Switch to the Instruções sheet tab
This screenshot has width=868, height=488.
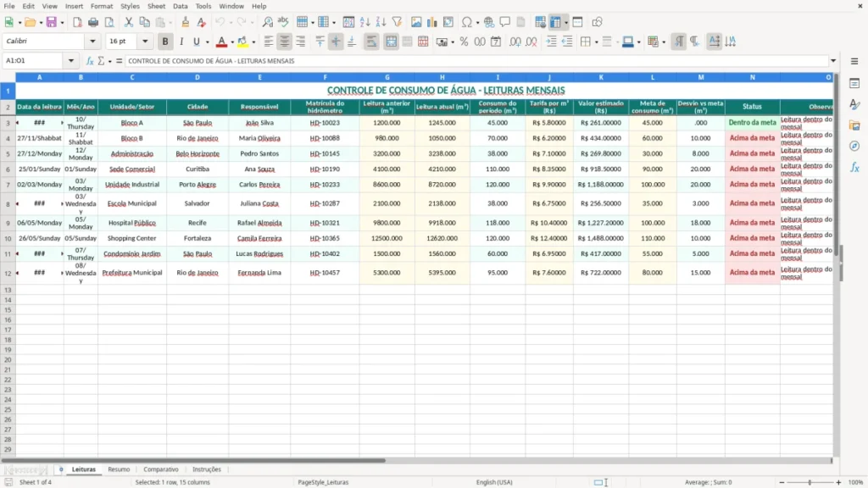click(207, 469)
